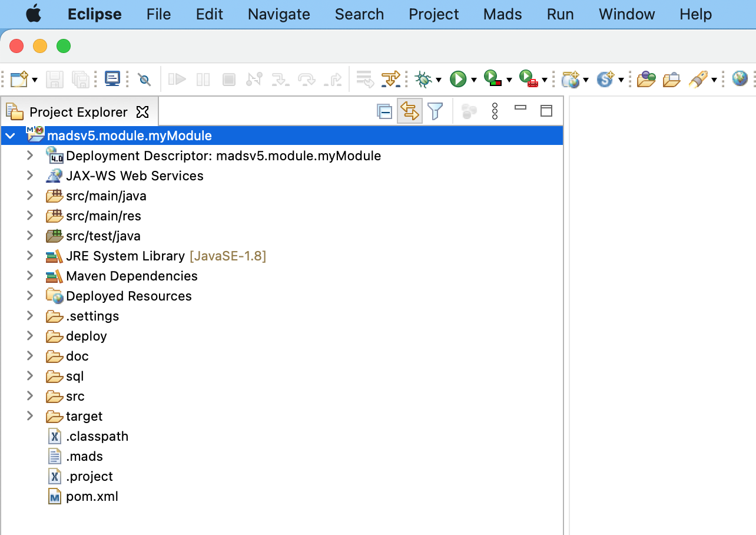Image resolution: width=756 pixels, height=535 pixels.
Task: Close the Project Explorer tab
Action: point(142,112)
